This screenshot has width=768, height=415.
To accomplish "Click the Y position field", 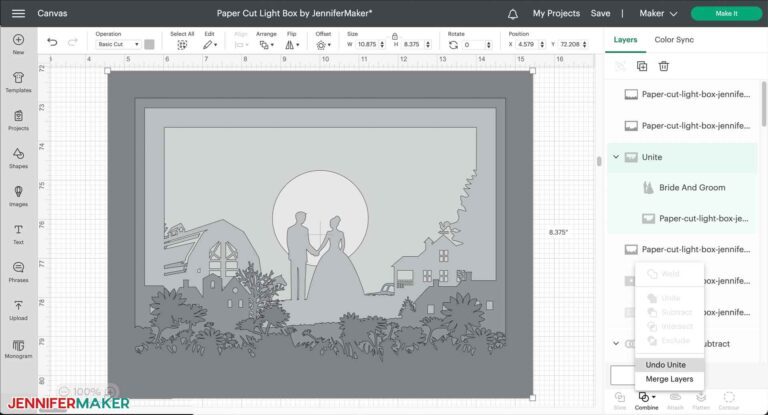I will pyautogui.click(x=570, y=44).
